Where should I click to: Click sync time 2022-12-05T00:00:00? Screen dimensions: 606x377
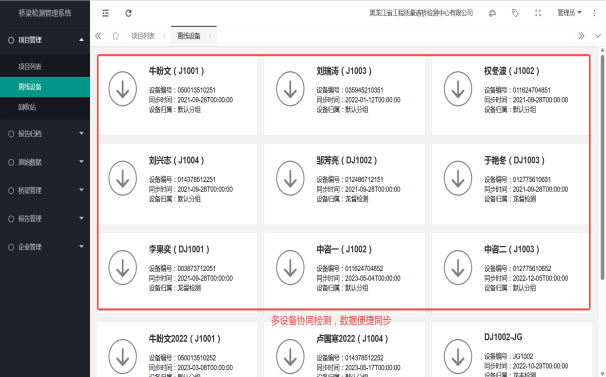pos(540,278)
